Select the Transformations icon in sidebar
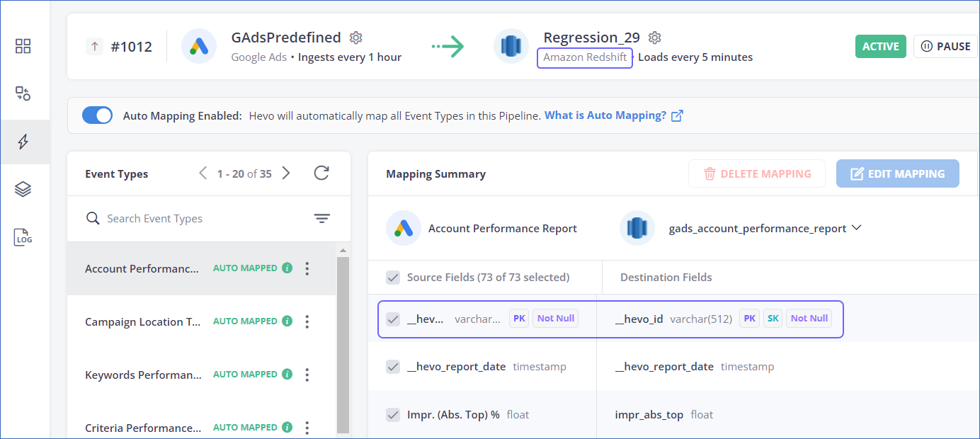 coord(23,93)
